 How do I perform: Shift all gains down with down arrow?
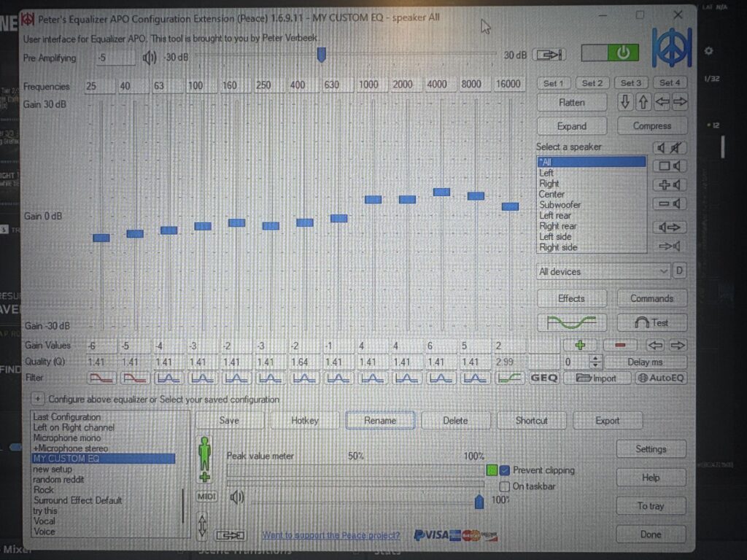(x=625, y=102)
